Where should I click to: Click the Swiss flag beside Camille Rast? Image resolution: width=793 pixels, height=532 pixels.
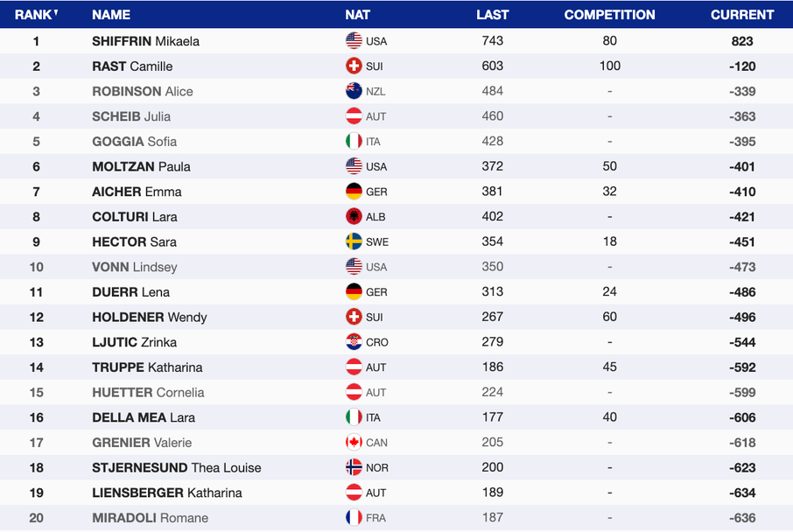pos(354,66)
